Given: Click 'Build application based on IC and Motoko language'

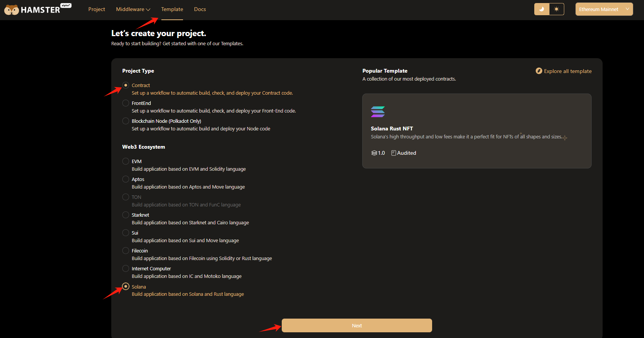Looking at the screenshot, I should [186, 276].
